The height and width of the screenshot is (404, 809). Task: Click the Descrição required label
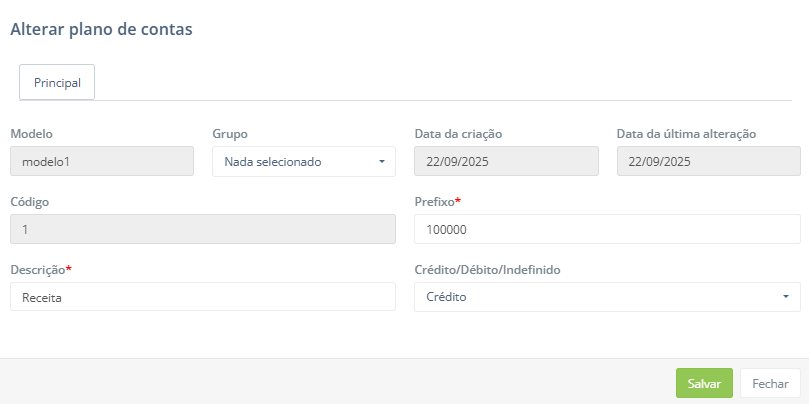(40, 269)
